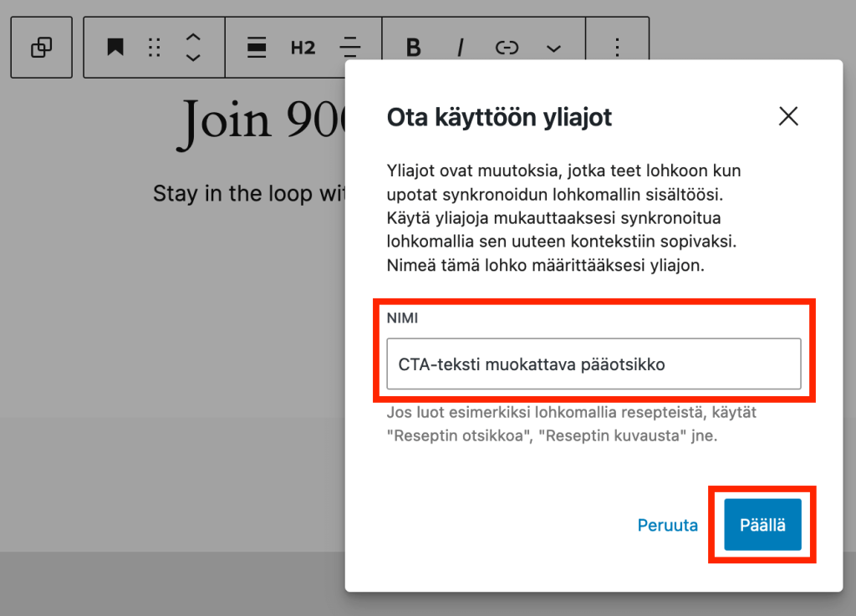Expand more formatting options chevron
856x616 pixels.
click(553, 48)
